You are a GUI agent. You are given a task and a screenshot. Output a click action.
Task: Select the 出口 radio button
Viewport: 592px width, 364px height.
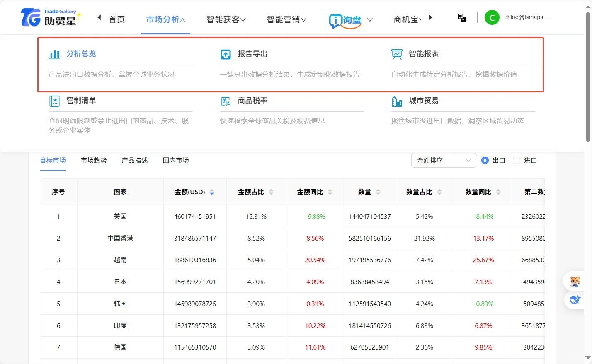pos(485,160)
